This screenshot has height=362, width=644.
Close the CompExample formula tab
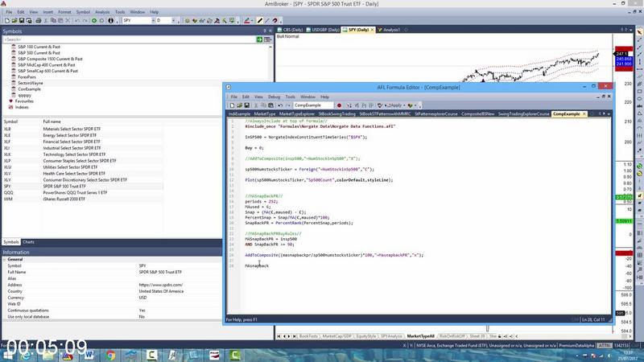[x=584, y=113]
